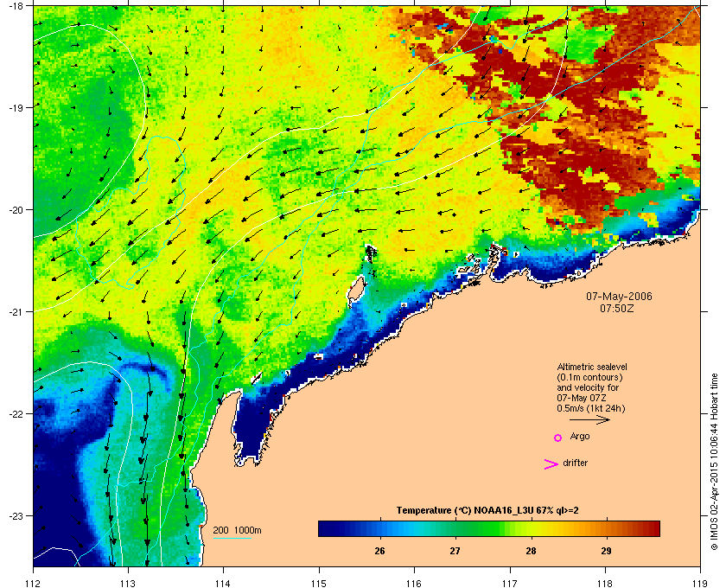Click the latitude axis label -23
The height and width of the screenshot is (588, 726).
pos(16,515)
